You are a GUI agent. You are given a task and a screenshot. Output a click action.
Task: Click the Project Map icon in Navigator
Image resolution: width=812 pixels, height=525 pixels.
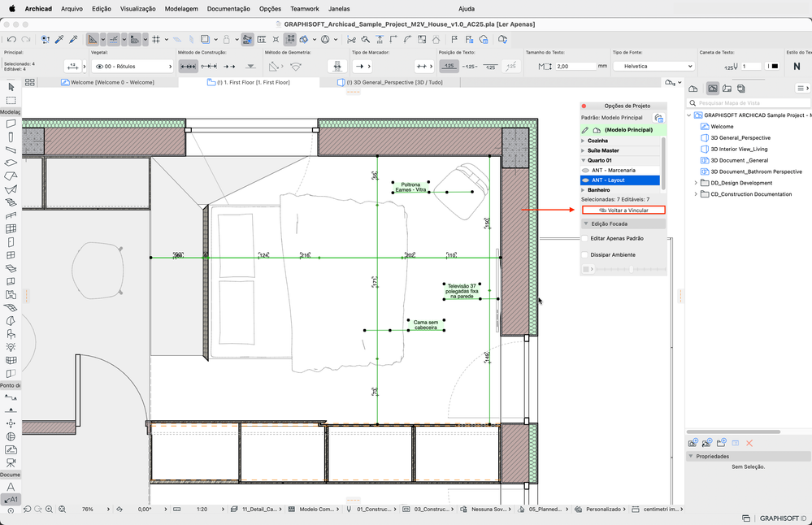pyautogui.click(x=693, y=89)
